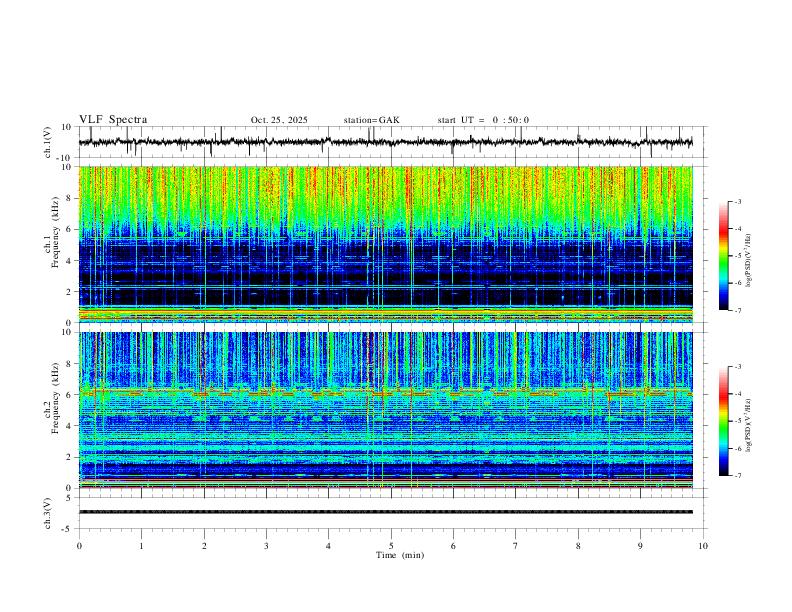
Task: Click time axis tick label "6"
Action: (x=453, y=546)
